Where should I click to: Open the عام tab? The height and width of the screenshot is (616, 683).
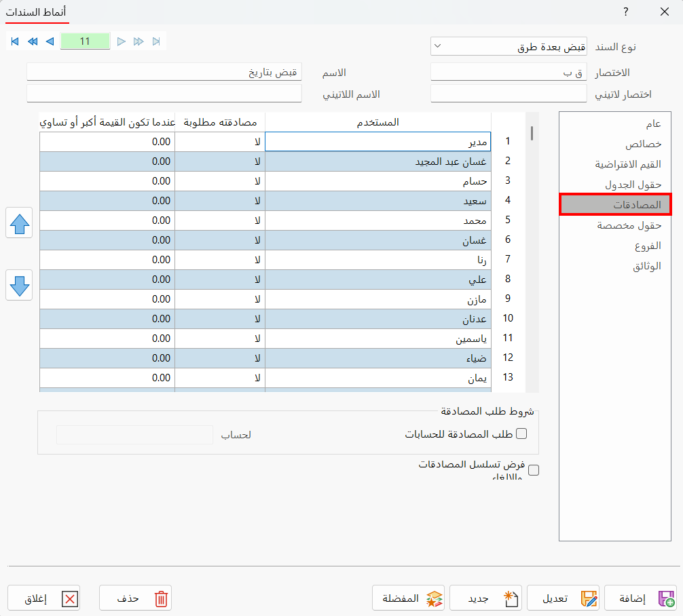(615, 124)
